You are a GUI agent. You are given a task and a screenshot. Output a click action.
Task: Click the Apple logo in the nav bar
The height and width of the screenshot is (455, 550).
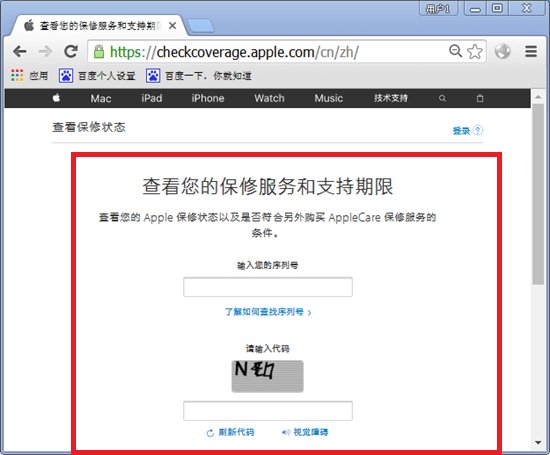[56, 98]
